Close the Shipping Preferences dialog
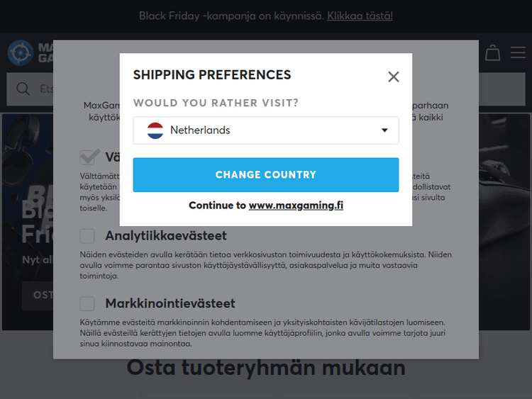This screenshot has width=532, height=399. click(x=394, y=77)
